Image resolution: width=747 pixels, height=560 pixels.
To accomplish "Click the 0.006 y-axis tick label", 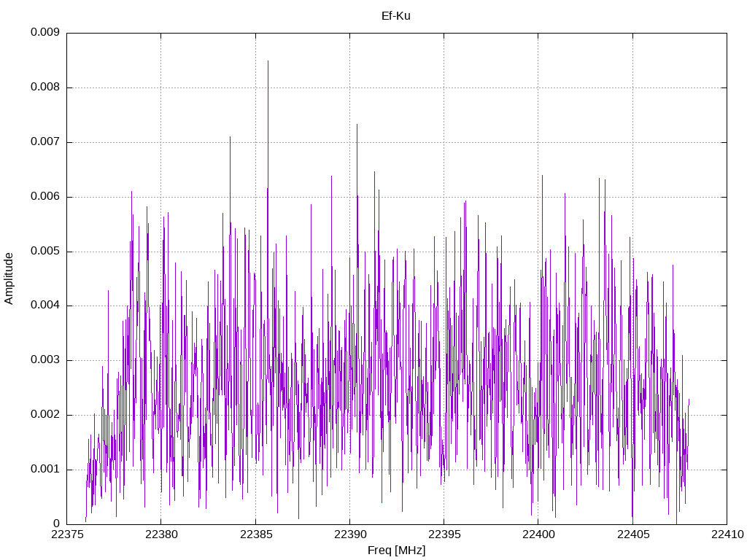I will tap(45, 196).
